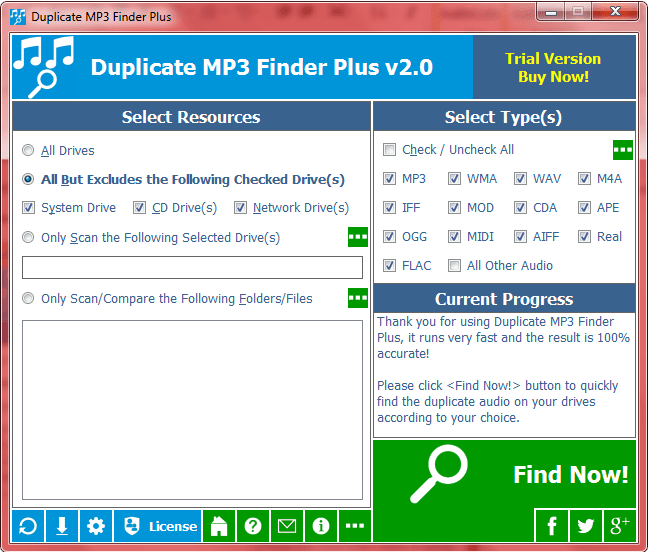Viewport: 648px width, 552px height.
Task: Open the info (i) icon
Action: [x=321, y=526]
